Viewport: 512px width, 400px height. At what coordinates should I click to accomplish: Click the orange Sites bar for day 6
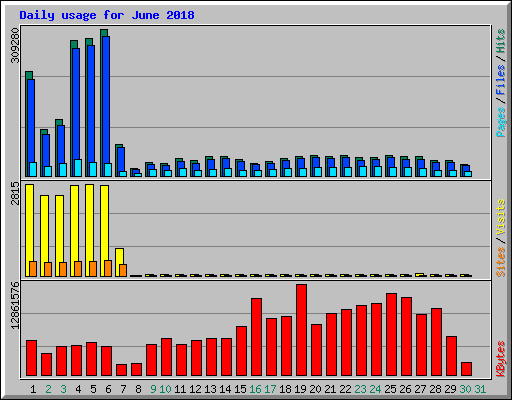pyautogui.click(x=108, y=268)
